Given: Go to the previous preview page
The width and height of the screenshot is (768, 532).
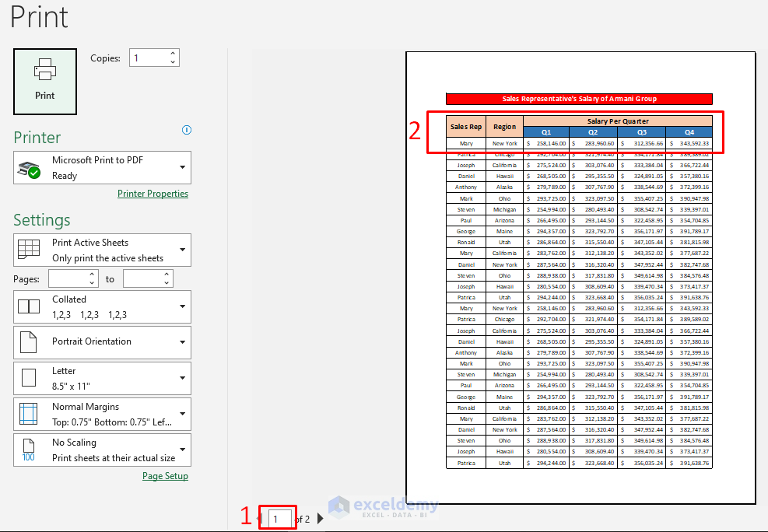Looking at the screenshot, I should tap(260, 518).
